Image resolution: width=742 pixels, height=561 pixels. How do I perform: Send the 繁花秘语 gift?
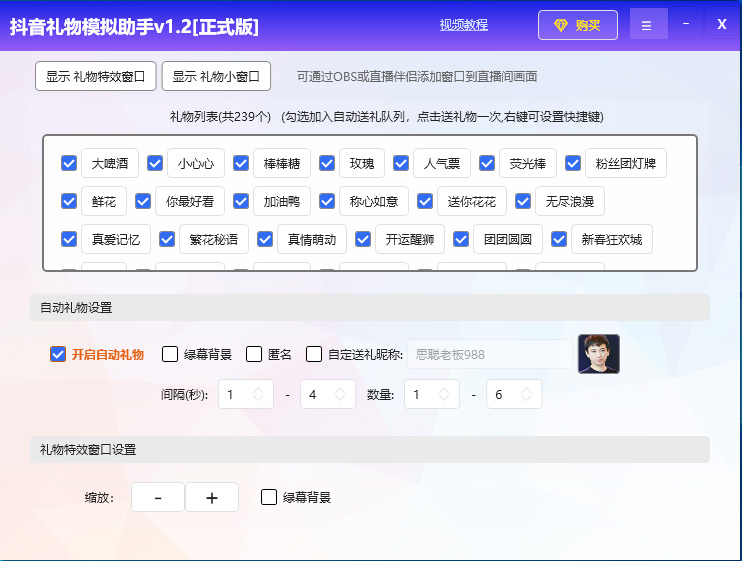pos(214,239)
